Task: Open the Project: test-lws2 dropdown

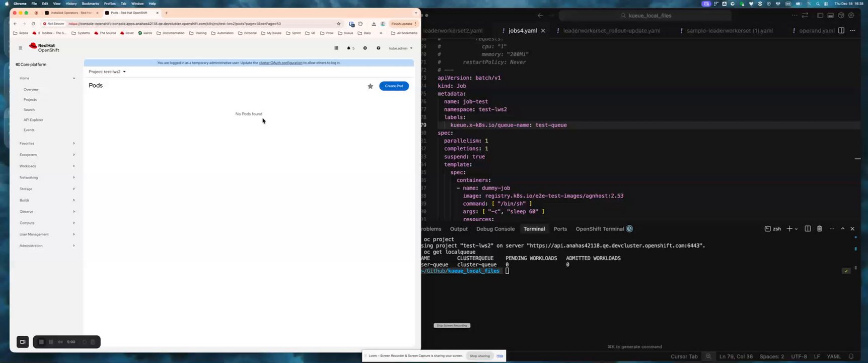Action: (x=107, y=72)
